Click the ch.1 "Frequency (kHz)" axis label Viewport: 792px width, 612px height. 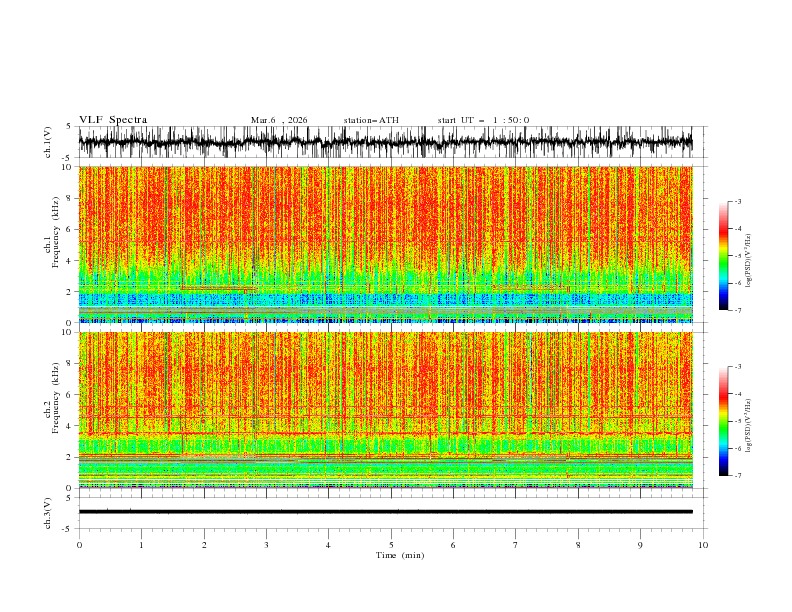click(x=56, y=232)
